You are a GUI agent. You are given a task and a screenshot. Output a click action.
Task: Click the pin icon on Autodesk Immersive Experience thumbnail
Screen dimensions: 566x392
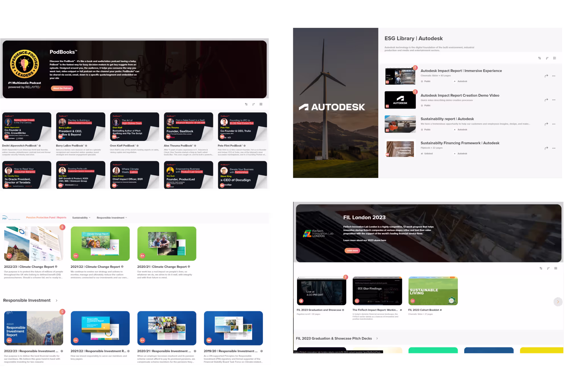click(415, 68)
